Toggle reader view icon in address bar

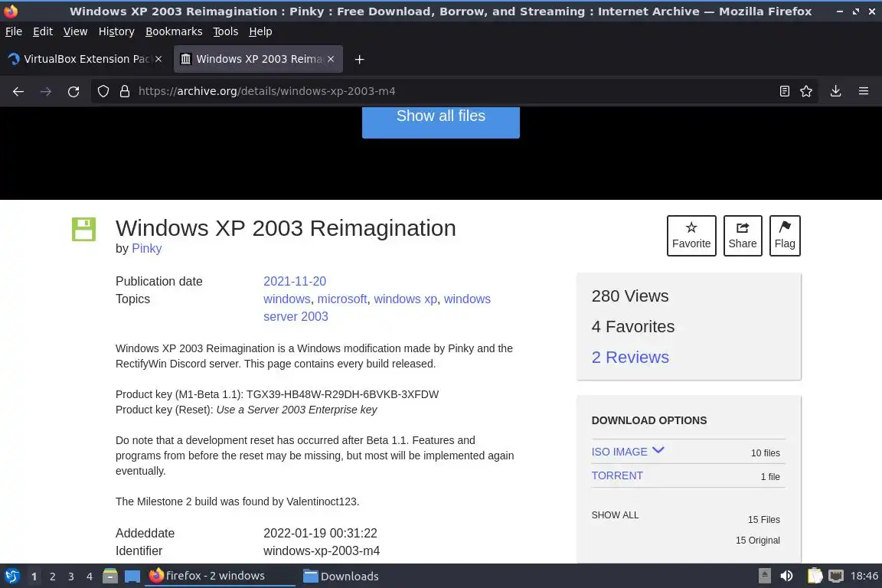point(784,91)
